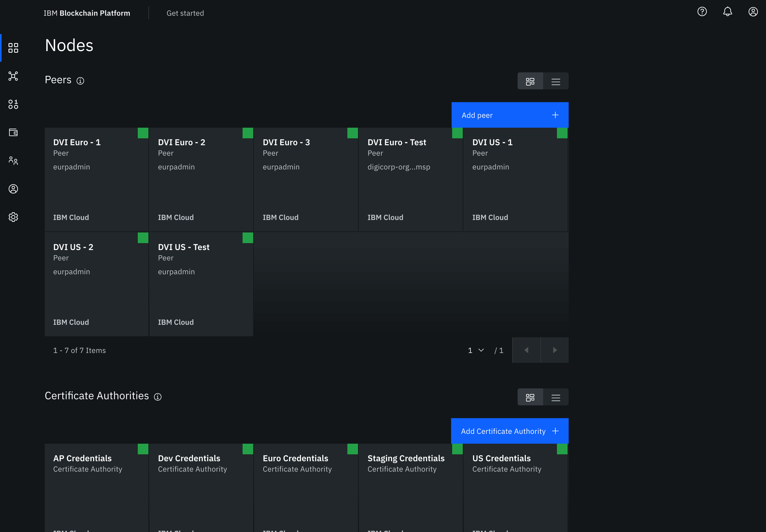The width and height of the screenshot is (766, 532).
Task: Click the green status indicator on DVI Euro - 1
Action: (x=143, y=133)
